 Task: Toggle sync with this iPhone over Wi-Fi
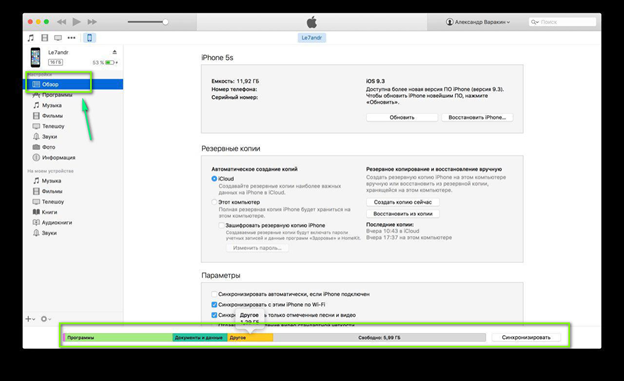click(214, 305)
